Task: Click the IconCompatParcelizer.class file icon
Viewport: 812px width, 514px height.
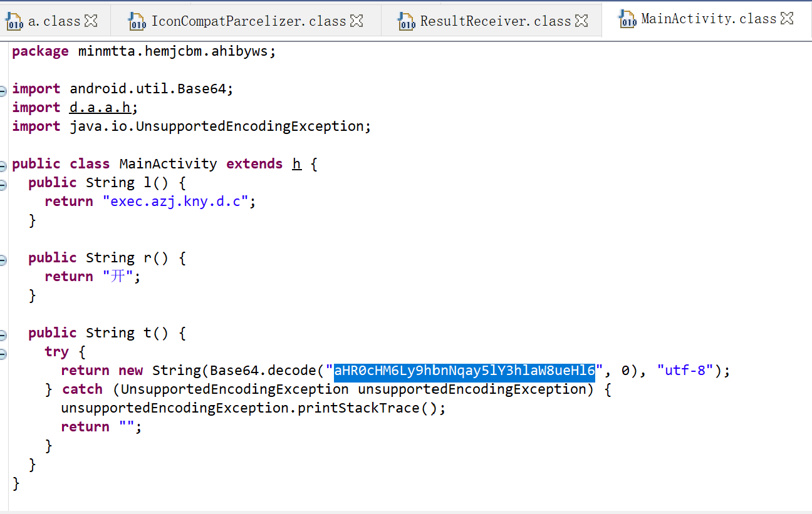Action: pos(137,22)
